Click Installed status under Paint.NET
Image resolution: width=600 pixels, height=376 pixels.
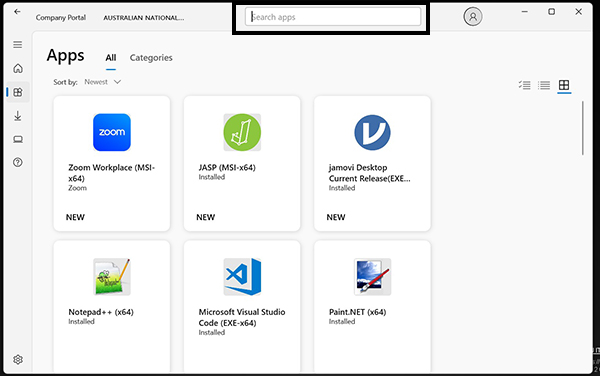[342, 322]
